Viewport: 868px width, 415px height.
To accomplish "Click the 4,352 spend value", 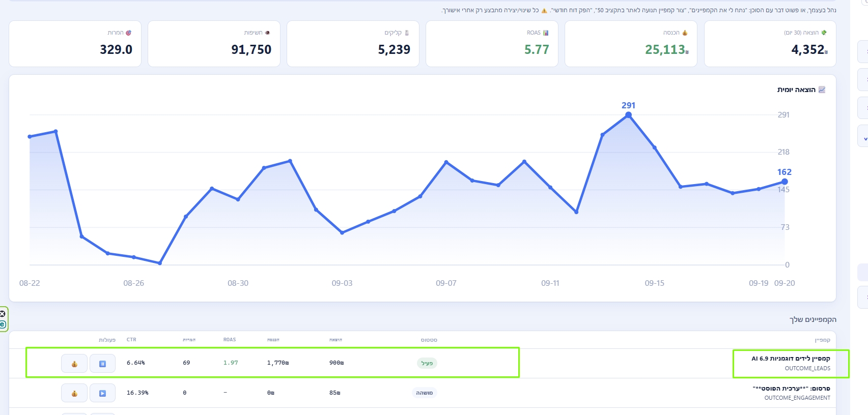I will tap(809, 49).
